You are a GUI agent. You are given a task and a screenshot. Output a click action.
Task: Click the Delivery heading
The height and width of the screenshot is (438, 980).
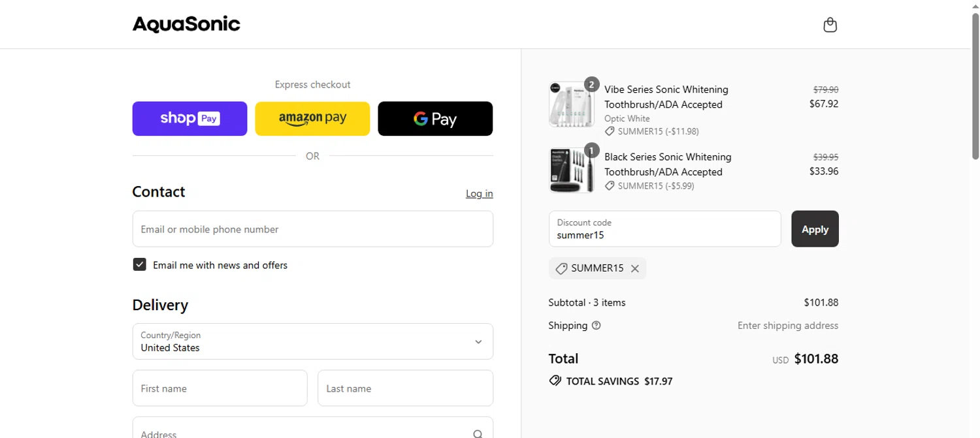coord(160,305)
